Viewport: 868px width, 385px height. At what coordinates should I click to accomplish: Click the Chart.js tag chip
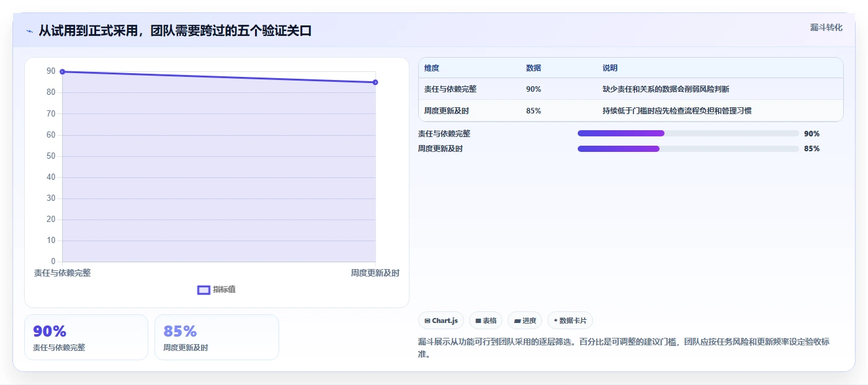pos(441,321)
